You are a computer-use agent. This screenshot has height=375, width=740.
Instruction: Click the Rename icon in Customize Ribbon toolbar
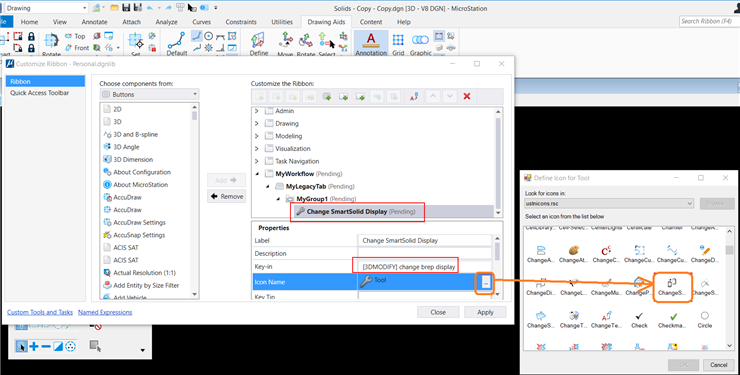point(414,96)
